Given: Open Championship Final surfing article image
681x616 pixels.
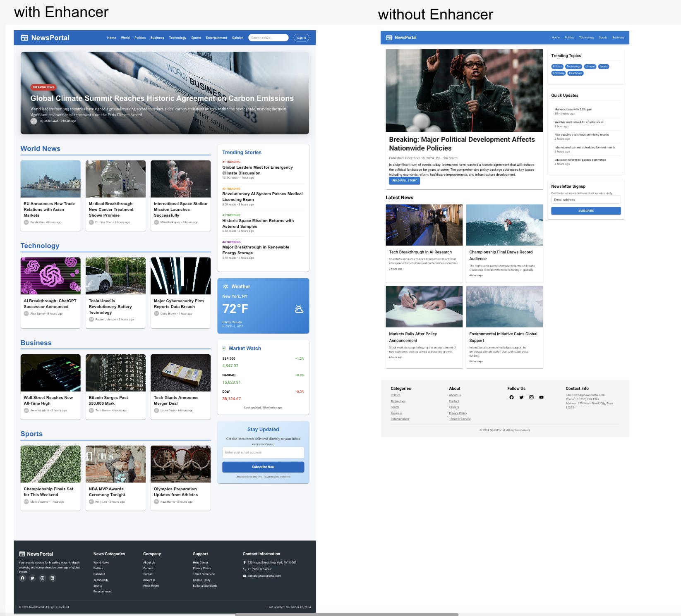Looking at the screenshot, I should pyautogui.click(x=504, y=225).
